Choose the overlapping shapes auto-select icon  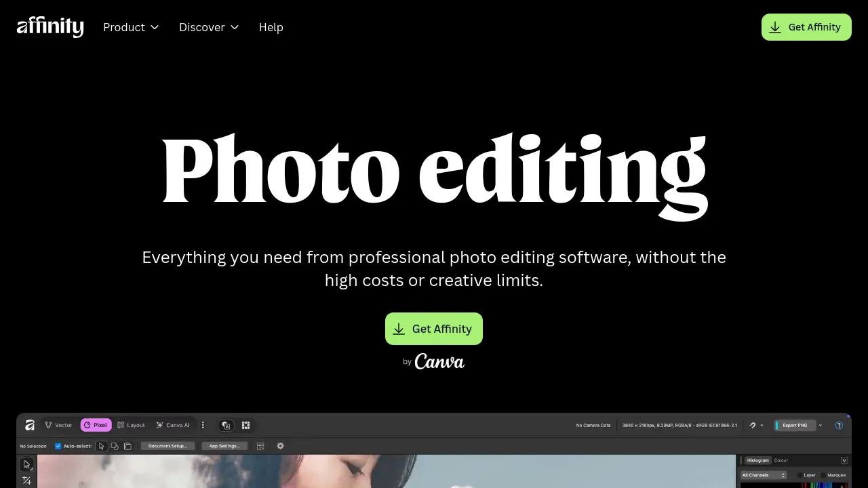[115, 446]
